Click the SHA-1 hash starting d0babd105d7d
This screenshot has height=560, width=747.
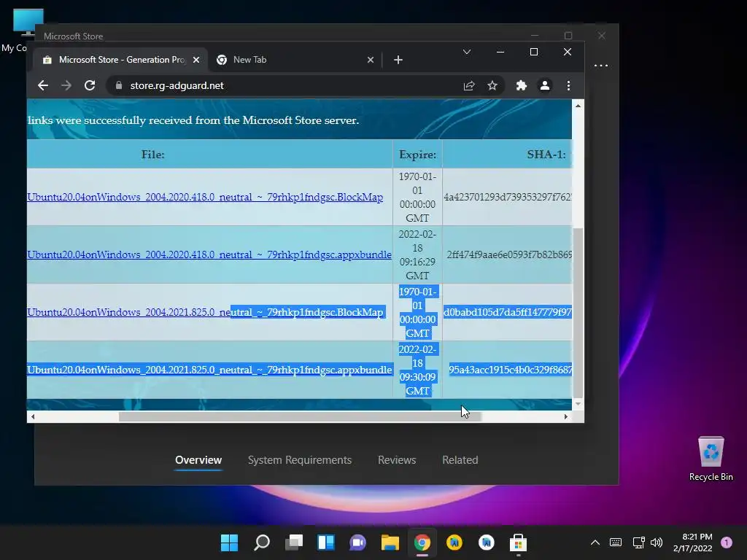click(508, 312)
